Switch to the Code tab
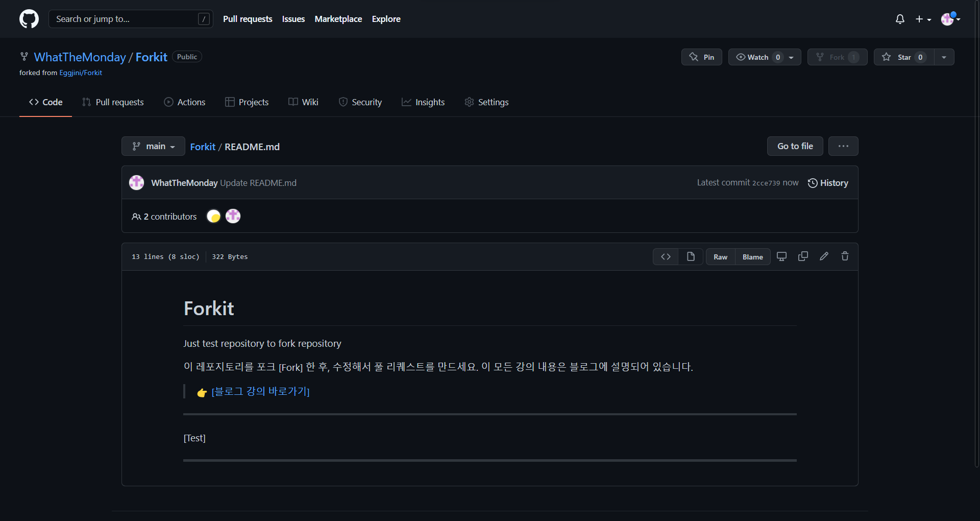The height and width of the screenshot is (521, 980). (x=45, y=102)
